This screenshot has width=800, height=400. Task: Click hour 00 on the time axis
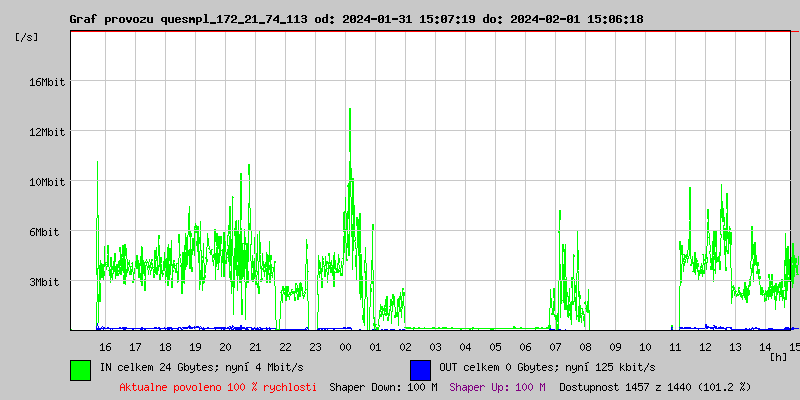pyautogui.click(x=345, y=347)
